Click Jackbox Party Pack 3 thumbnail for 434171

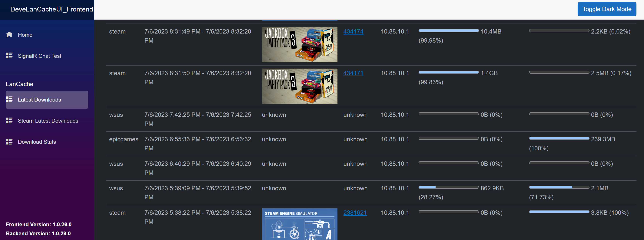coord(300,86)
